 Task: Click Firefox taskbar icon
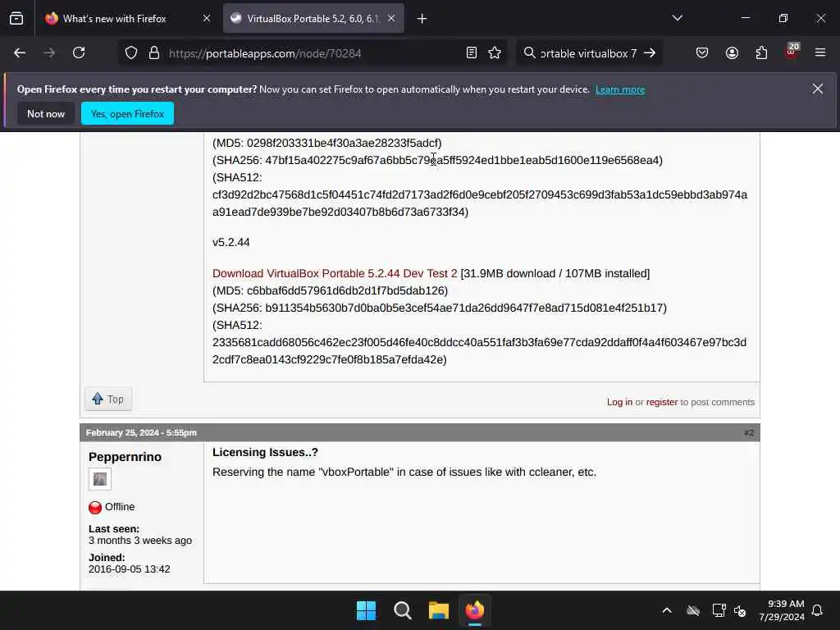(x=475, y=610)
